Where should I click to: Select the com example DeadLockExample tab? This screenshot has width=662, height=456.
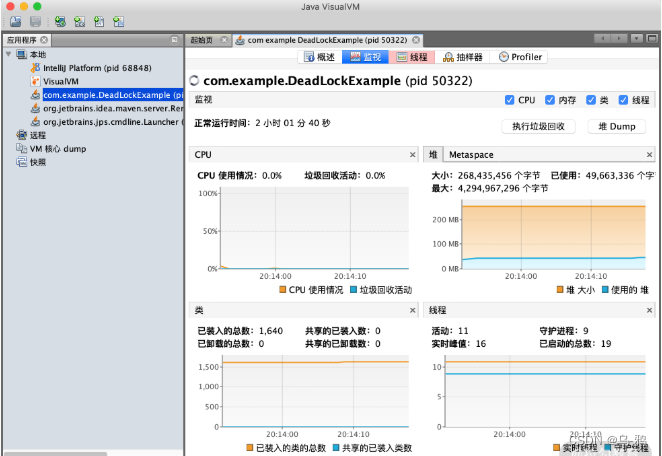(x=327, y=40)
